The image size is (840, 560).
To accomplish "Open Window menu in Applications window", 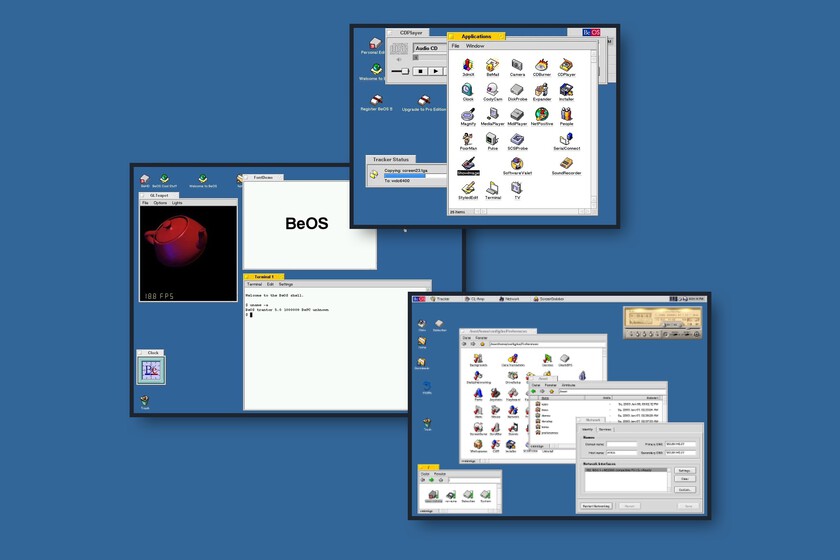I will coord(475,46).
